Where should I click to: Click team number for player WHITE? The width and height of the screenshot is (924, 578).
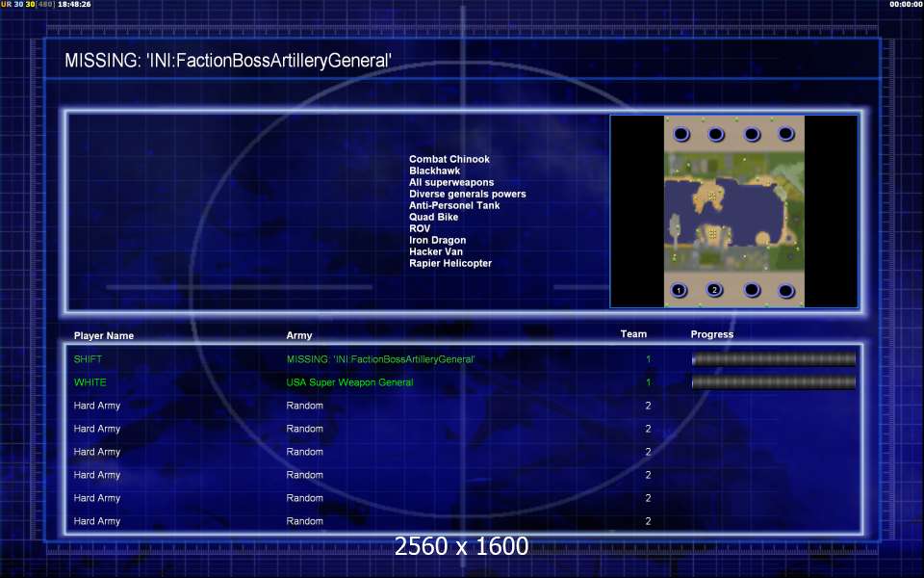(x=648, y=382)
